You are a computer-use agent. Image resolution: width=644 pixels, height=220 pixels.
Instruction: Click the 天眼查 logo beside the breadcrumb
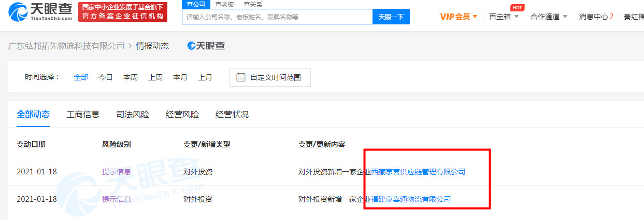[206, 46]
